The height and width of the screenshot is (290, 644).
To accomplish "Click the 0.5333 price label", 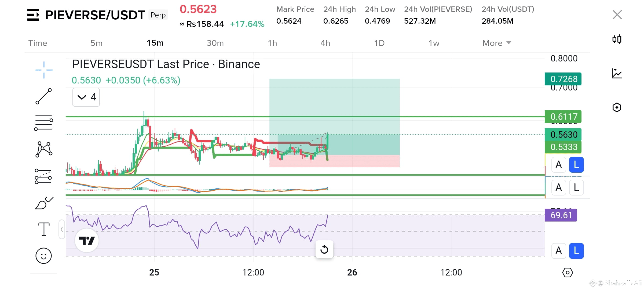I will [x=563, y=147].
